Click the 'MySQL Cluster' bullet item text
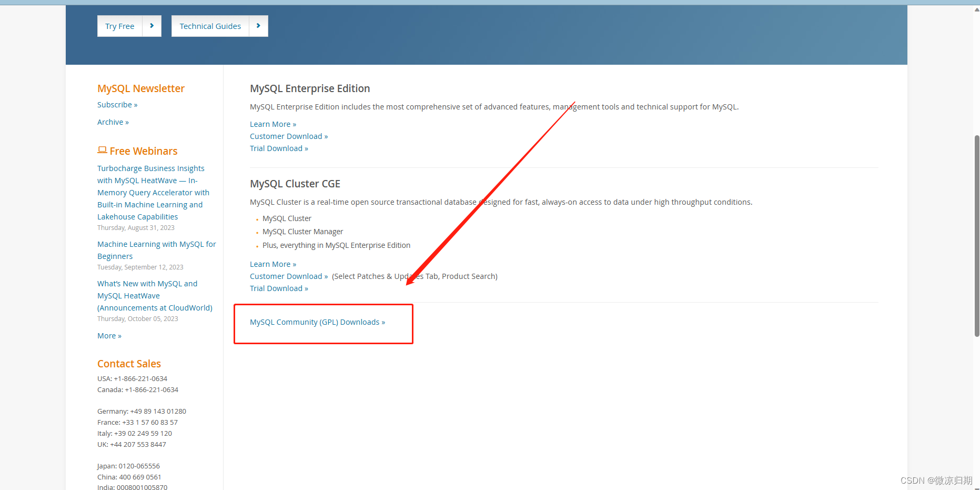Image resolution: width=980 pixels, height=490 pixels. pyautogui.click(x=287, y=218)
